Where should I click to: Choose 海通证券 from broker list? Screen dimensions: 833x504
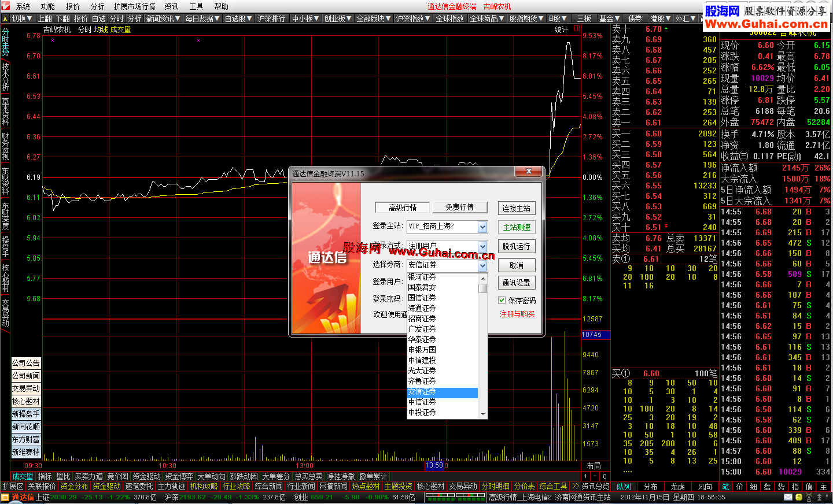443,309
